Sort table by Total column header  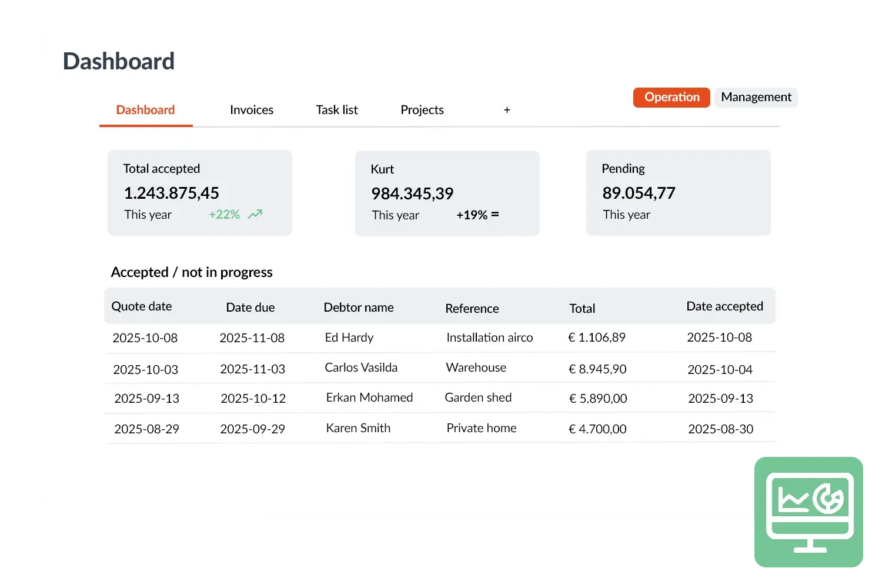pos(582,308)
